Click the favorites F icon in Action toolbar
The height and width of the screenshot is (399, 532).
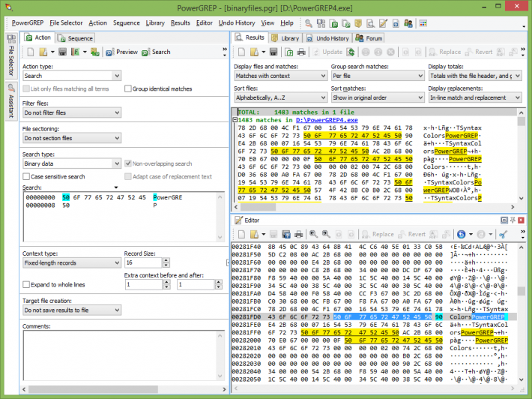click(76, 52)
